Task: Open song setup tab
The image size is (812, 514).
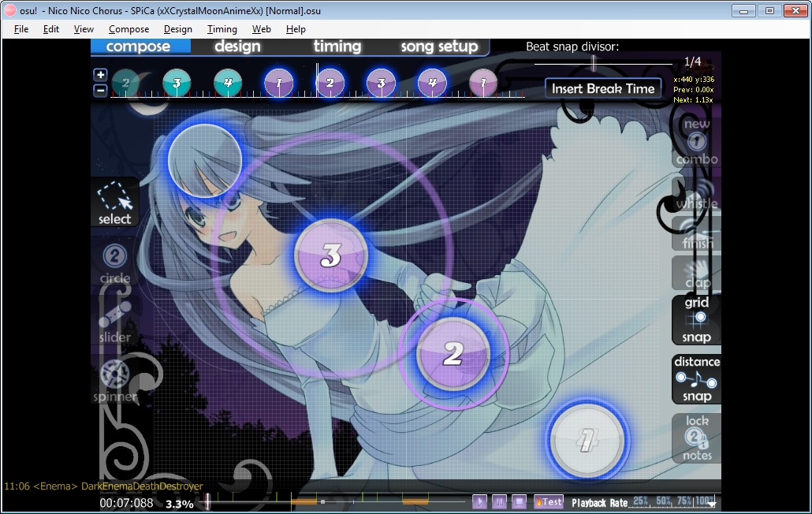Action: click(x=439, y=47)
